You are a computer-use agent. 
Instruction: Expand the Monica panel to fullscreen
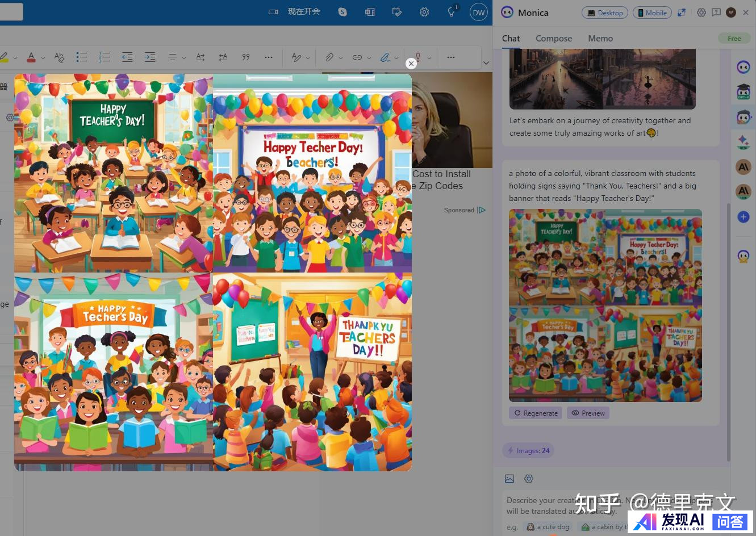[682, 12]
